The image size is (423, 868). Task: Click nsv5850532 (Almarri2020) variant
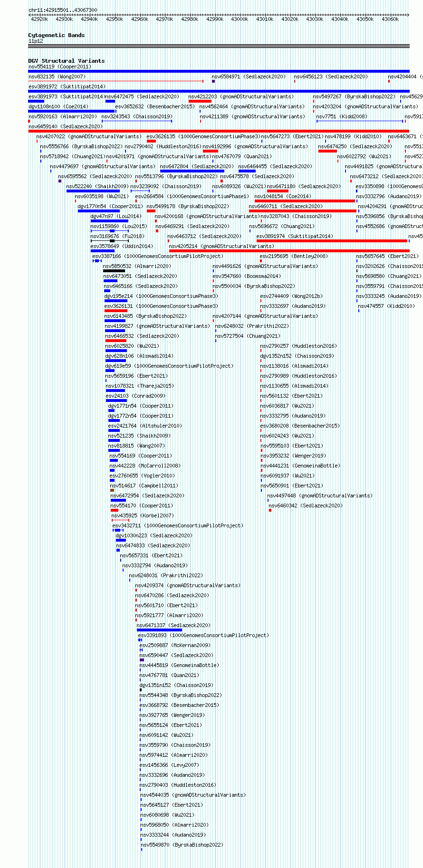pos(137,267)
